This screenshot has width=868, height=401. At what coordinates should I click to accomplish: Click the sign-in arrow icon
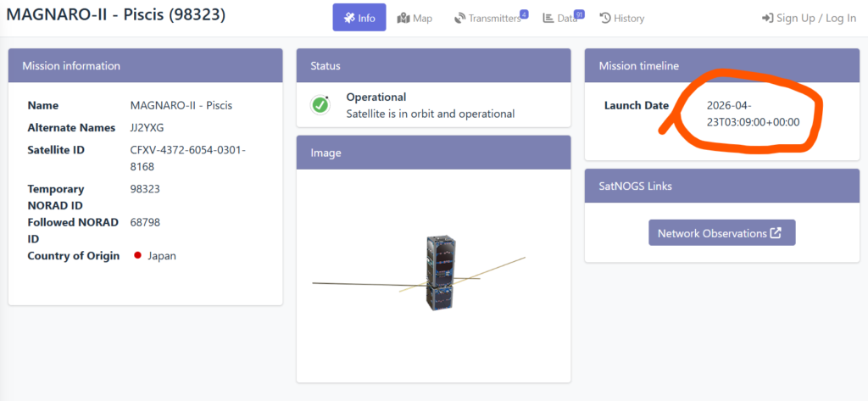click(767, 18)
